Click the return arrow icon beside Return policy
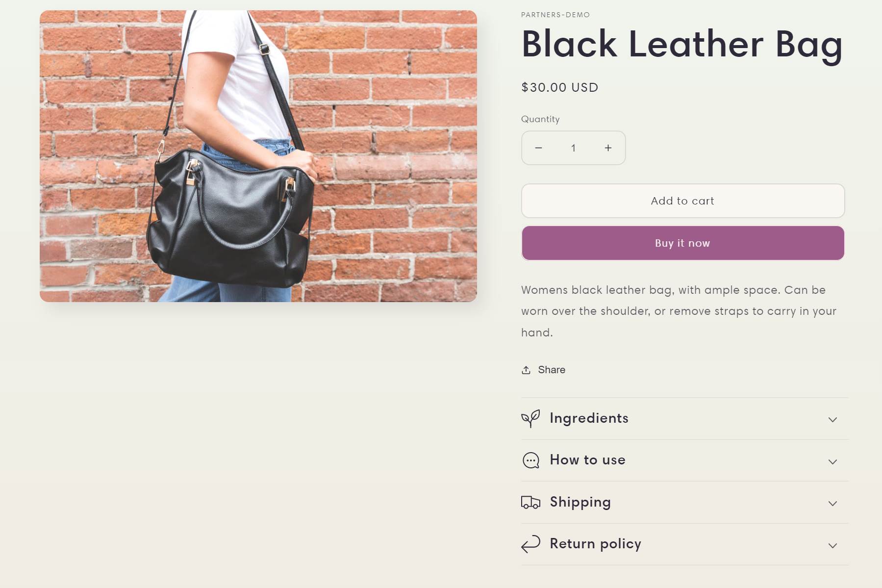Screen dimensions: 882x588 click(530, 544)
